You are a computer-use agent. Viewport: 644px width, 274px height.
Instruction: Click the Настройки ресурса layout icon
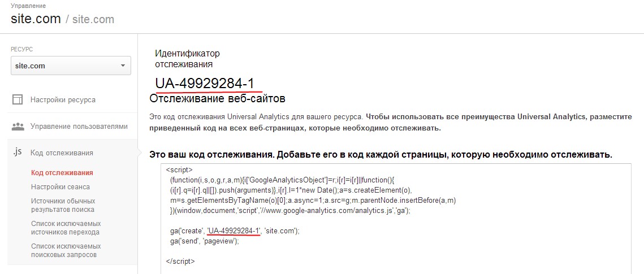point(18,100)
